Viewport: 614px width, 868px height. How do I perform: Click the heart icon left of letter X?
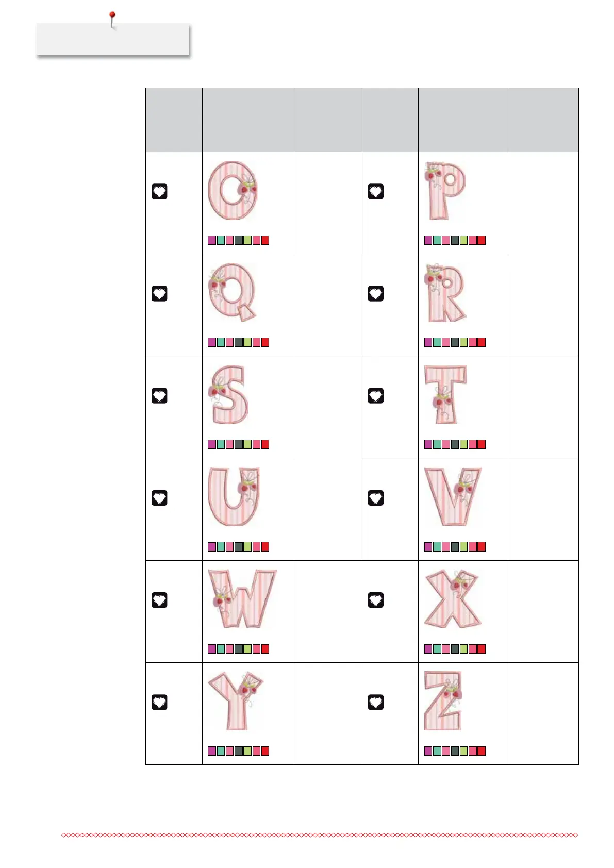[x=375, y=600]
